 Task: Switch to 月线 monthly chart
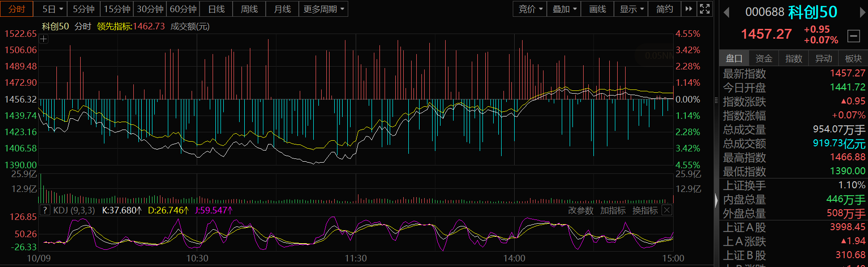click(282, 9)
